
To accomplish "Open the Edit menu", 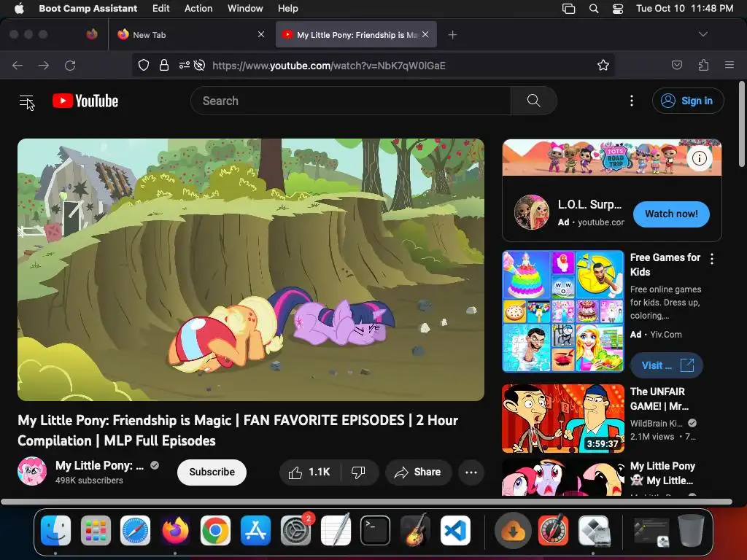I will (x=161, y=9).
